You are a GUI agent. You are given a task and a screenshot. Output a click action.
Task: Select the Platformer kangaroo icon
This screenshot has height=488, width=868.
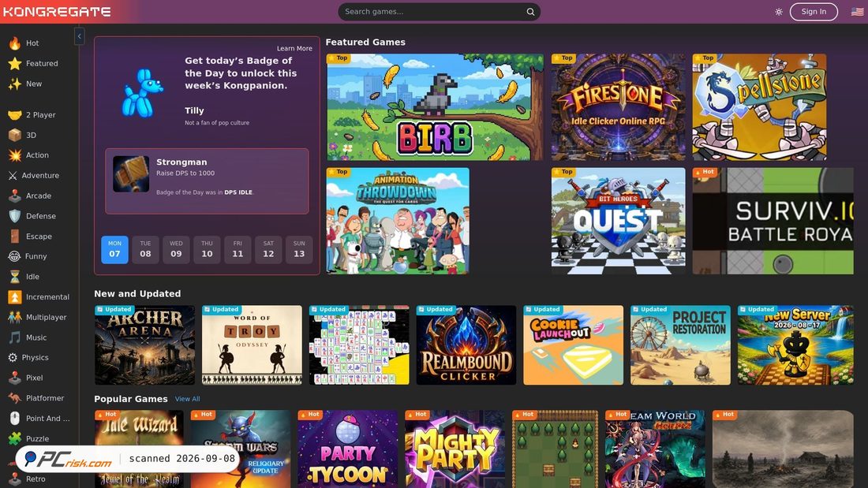click(15, 398)
